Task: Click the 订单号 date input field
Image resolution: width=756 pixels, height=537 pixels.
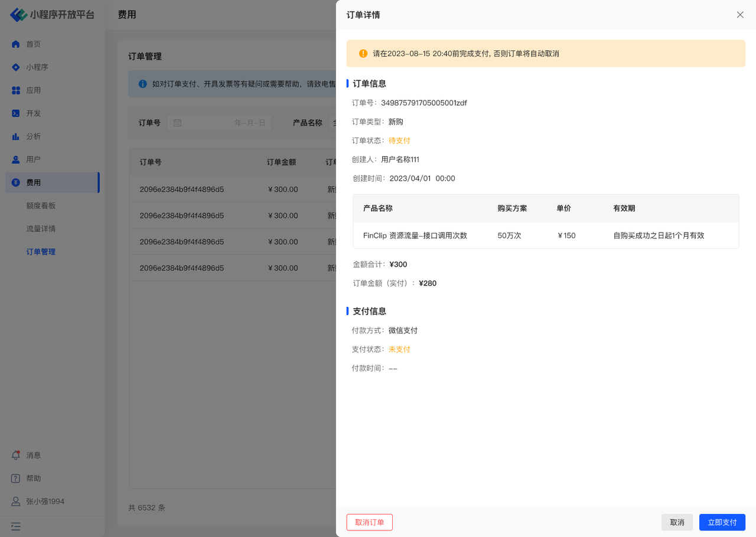Action: tap(220, 123)
